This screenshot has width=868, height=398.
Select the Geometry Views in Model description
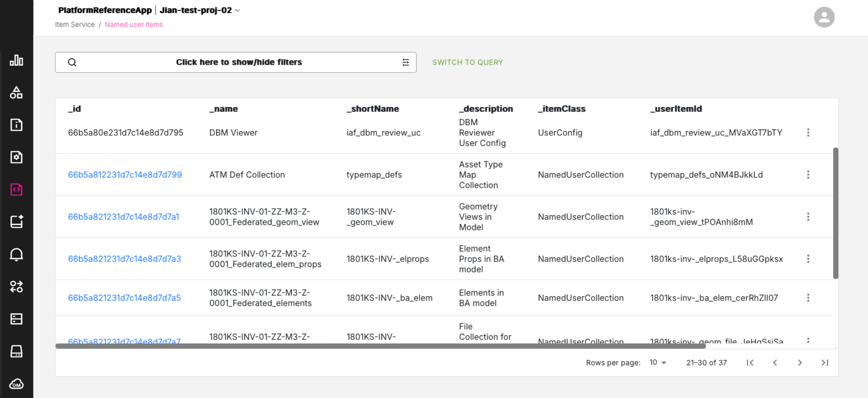pos(478,217)
